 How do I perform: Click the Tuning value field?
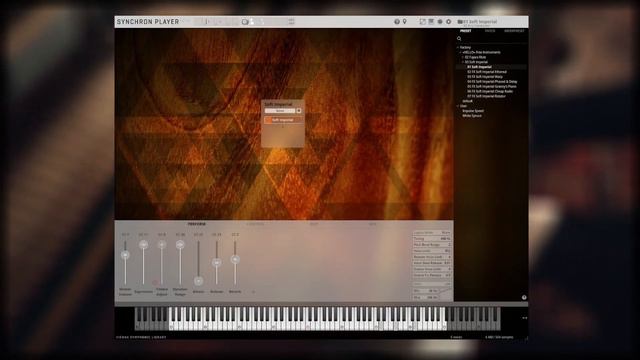[x=431, y=238]
